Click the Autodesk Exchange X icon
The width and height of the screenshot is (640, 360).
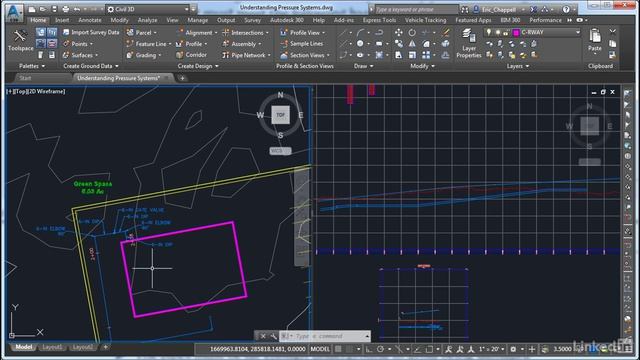(533, 9)
